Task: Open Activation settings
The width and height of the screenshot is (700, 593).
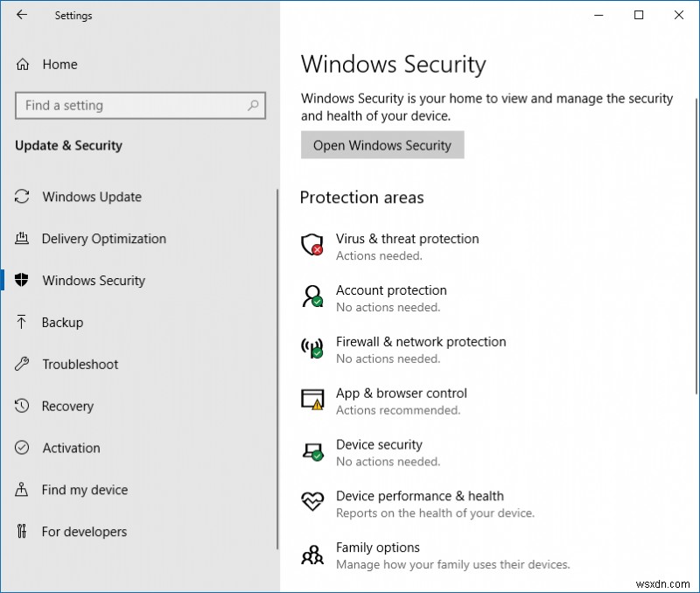Action: coord(71,449)
